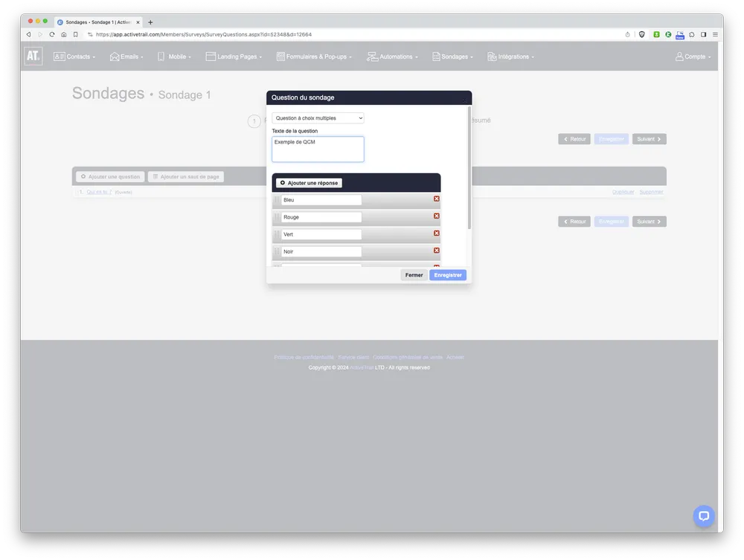Click the plus icon on "Ajouter une réponse"
The width and height of the screenshot is (744, 560).
pos(282,182)
